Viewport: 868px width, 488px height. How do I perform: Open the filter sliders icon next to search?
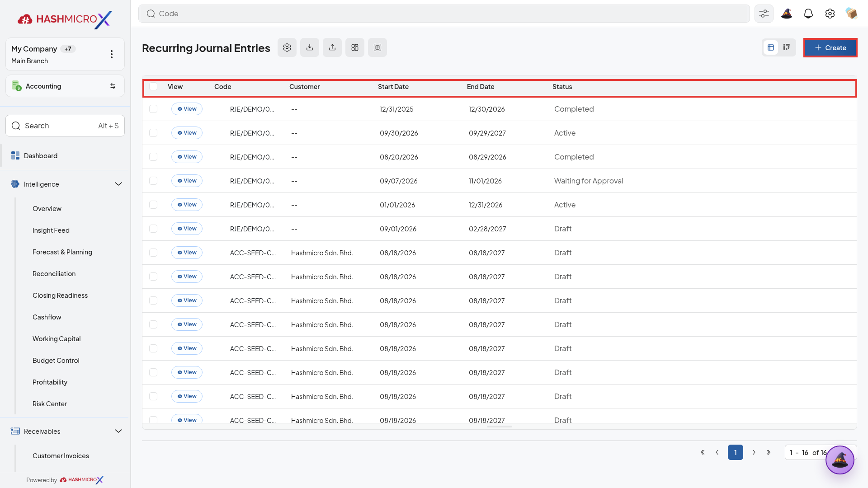pos(764,14)
